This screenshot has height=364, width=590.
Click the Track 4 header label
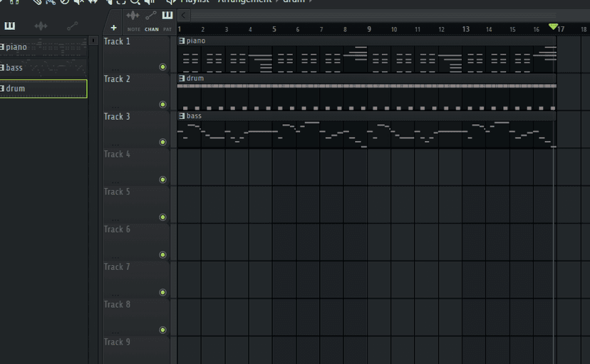(x=118, y=155)
